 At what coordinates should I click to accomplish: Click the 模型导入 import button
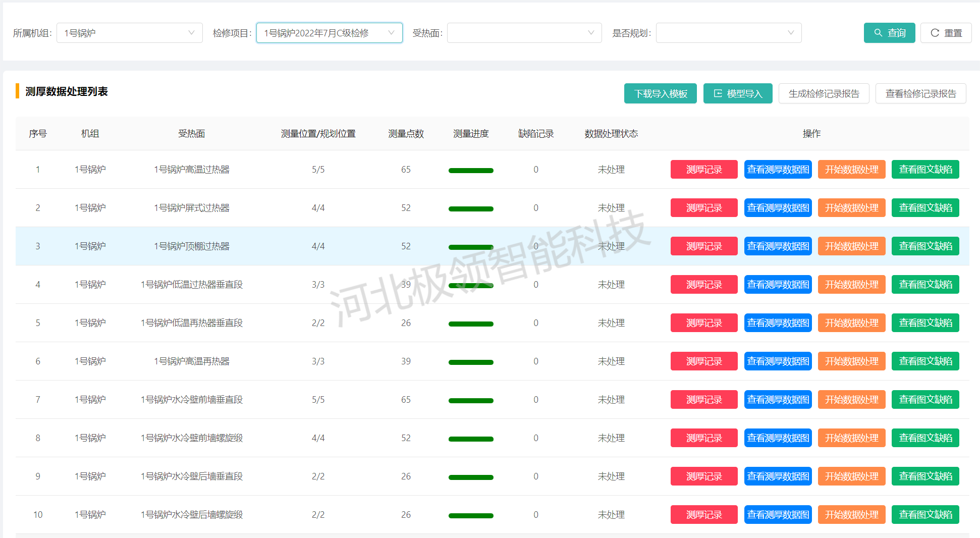point(737,93)
